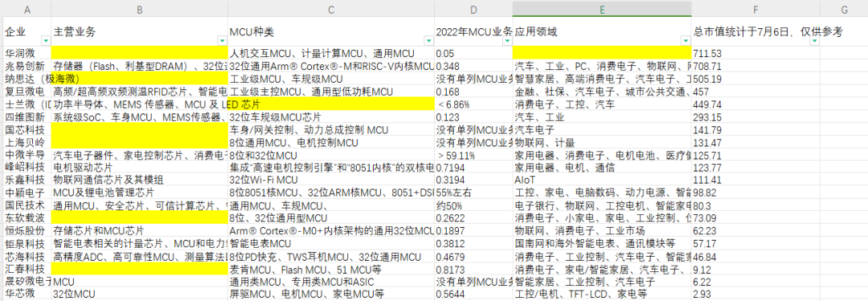Select column A header
The height and width of the screenshot is (301, 868).
point(27,10)
